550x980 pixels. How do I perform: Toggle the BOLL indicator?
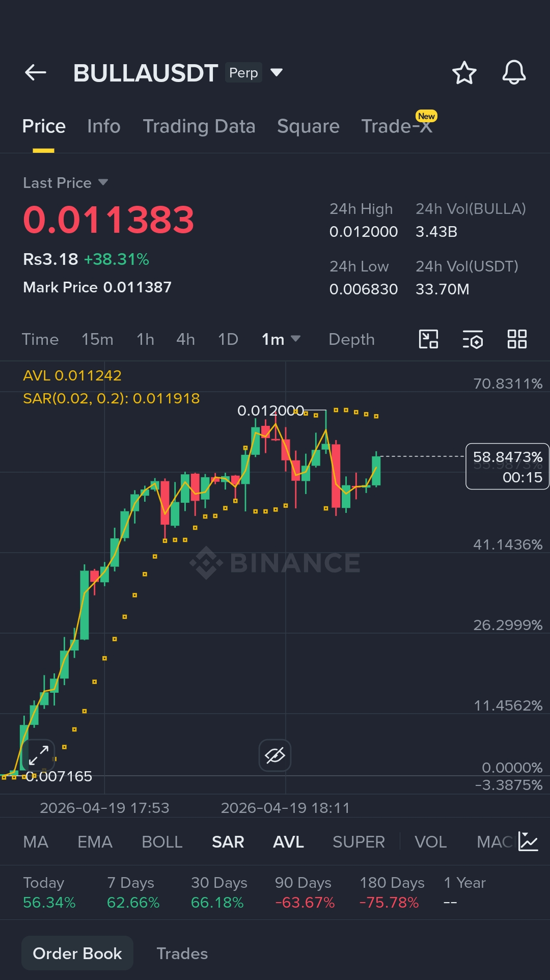tap(162, 842)
